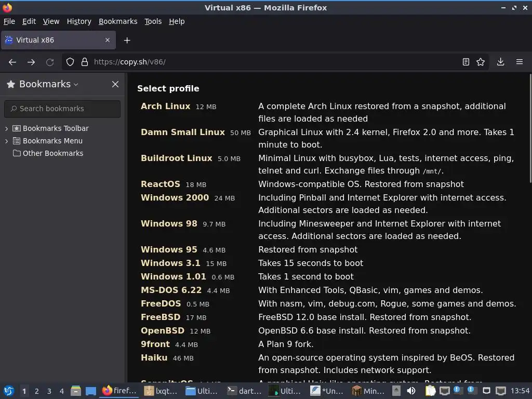The image size is (532, 399).
Task: Open the View menu
Action: pos(51,21)
